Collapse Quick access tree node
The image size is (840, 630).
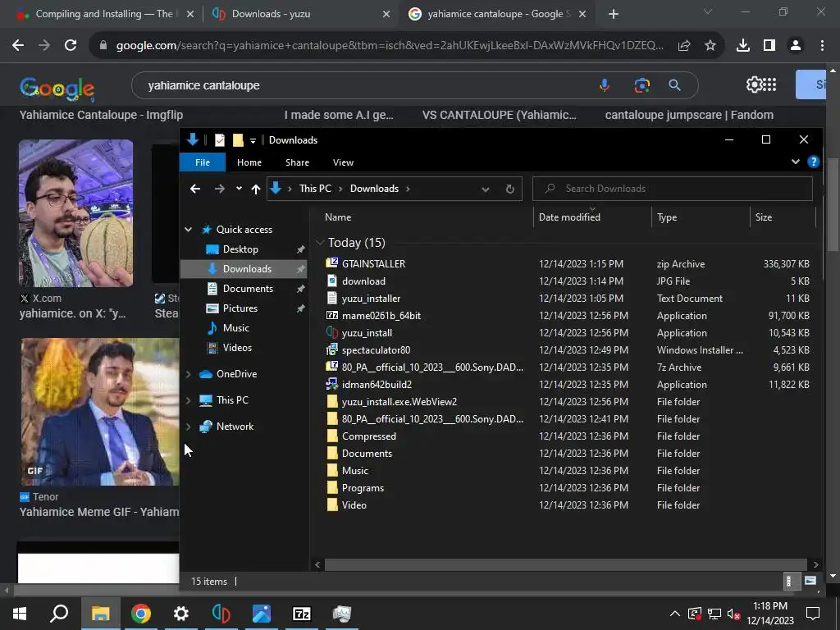point(188,230)
